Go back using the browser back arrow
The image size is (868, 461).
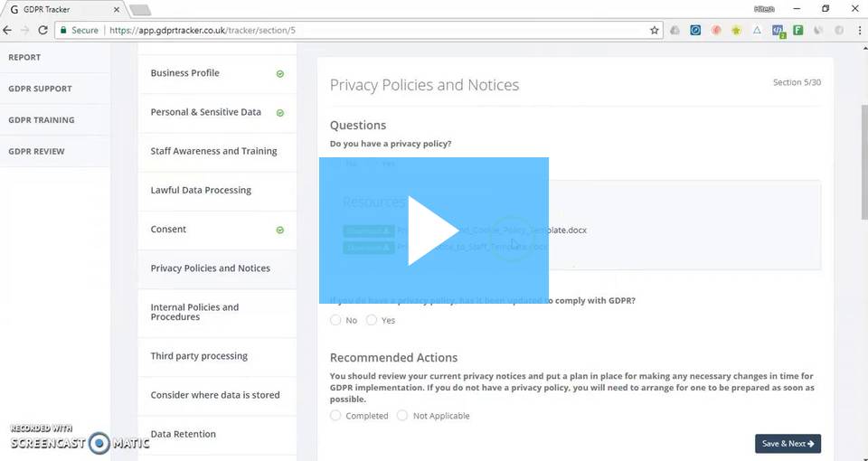(x=8, y=30)
